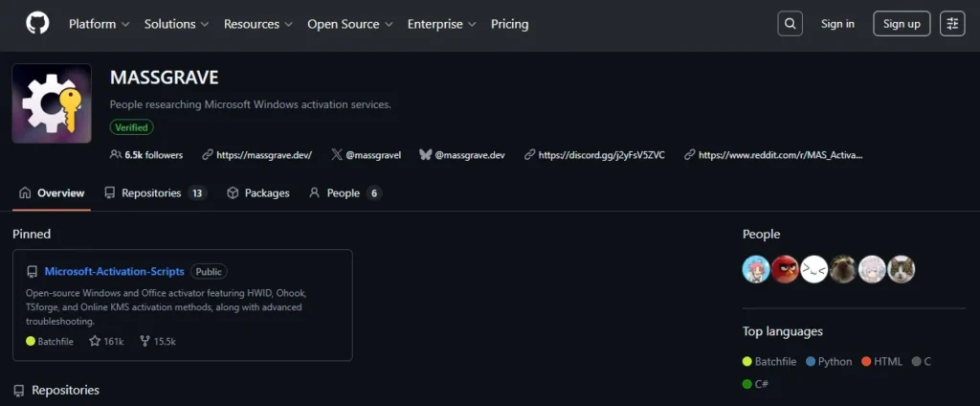Viewport: 980px width, 406px height.
Task: Go to the Packages tab
Action: [258, 193]
